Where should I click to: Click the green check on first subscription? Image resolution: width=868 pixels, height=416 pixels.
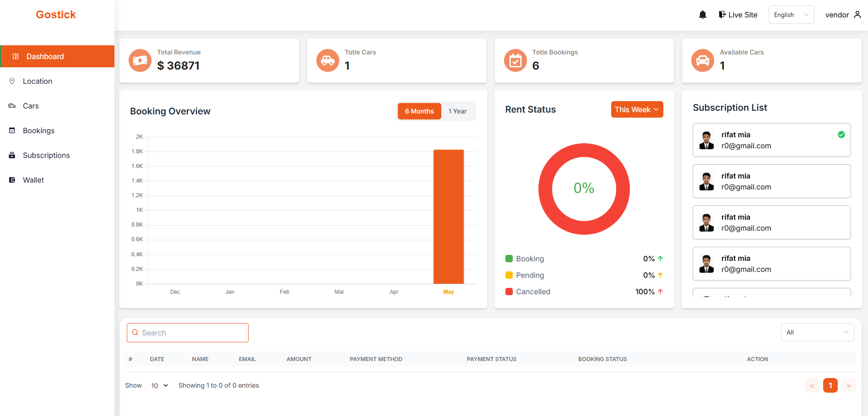pos(841,135)
